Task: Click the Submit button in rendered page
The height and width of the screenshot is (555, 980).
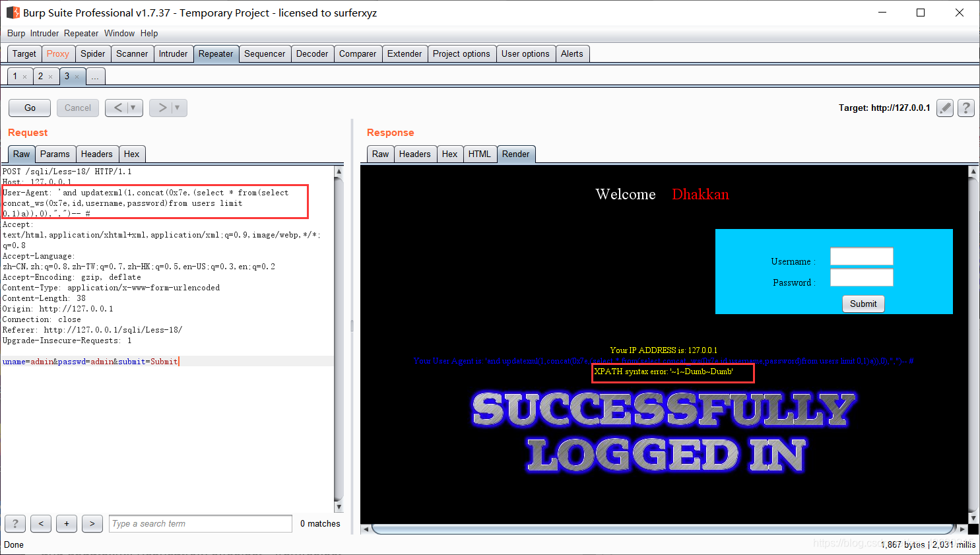Action: [863, 304]
